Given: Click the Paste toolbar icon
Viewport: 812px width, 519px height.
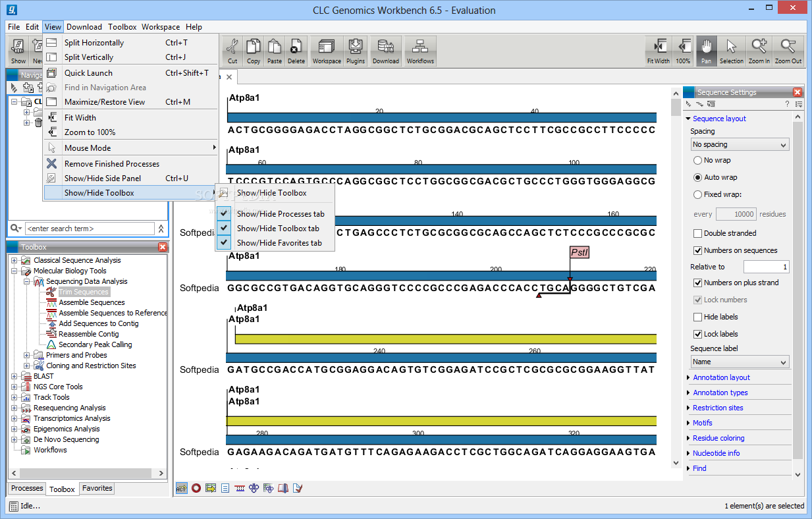Looking at the screenshot, I should click(275, 51).
